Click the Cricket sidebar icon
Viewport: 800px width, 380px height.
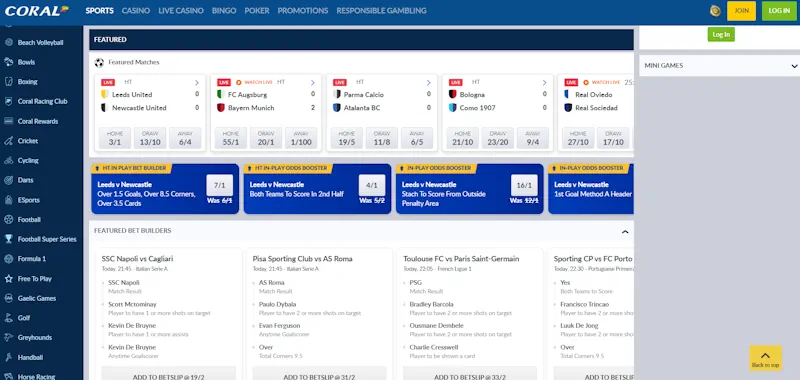coord(9,141)
